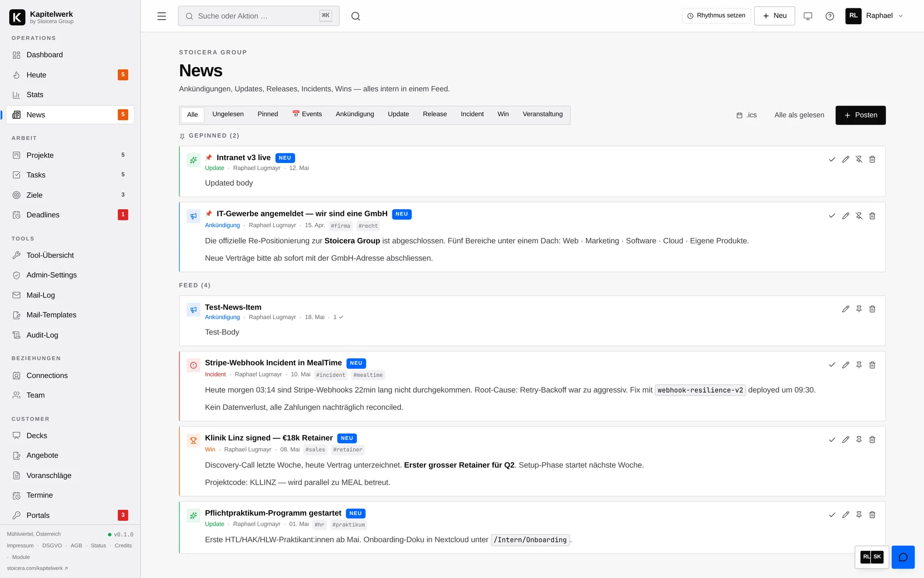The image size is (924, 578).
Task: Filter by Veranstaltung tab
Action: click(x=543, y=114)
